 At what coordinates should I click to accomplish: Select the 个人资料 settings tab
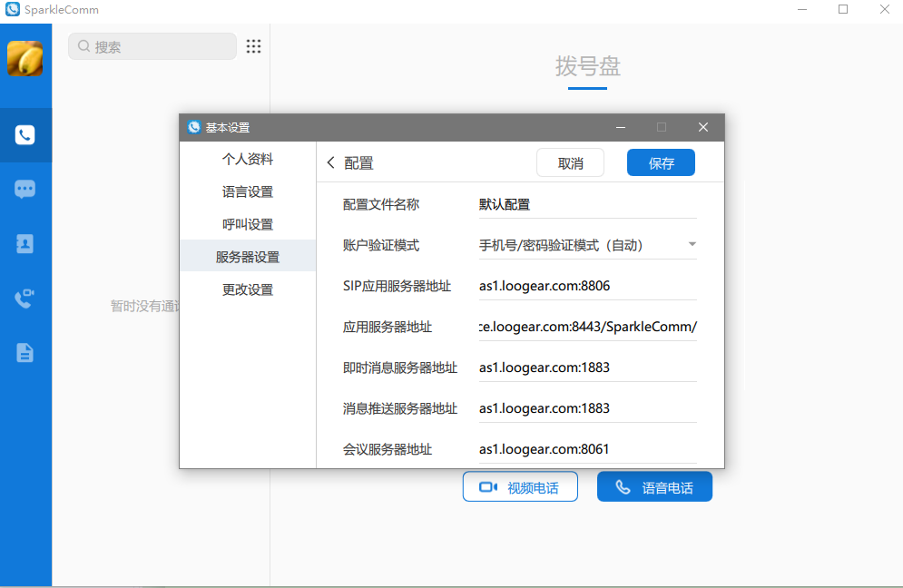[x=248, y=159]
